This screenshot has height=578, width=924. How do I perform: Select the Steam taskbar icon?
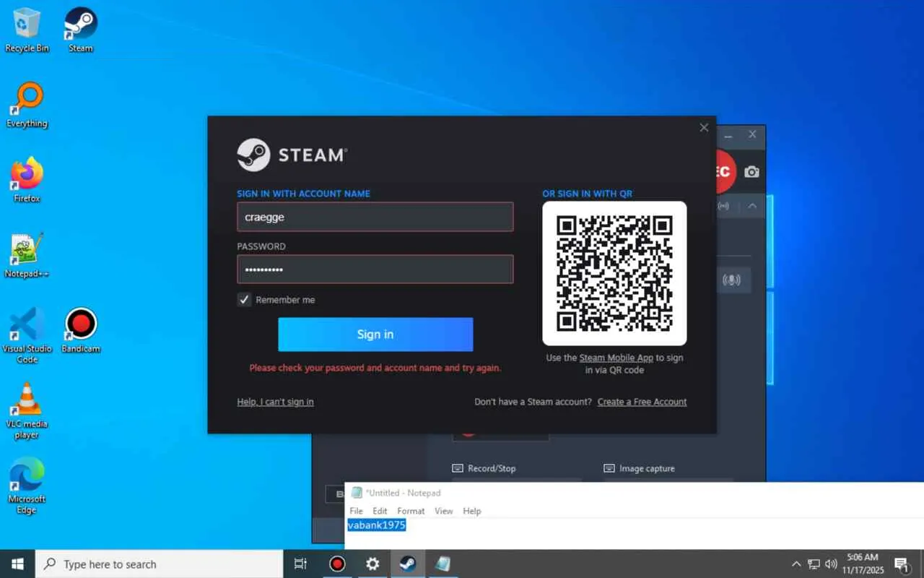point(408,564)
